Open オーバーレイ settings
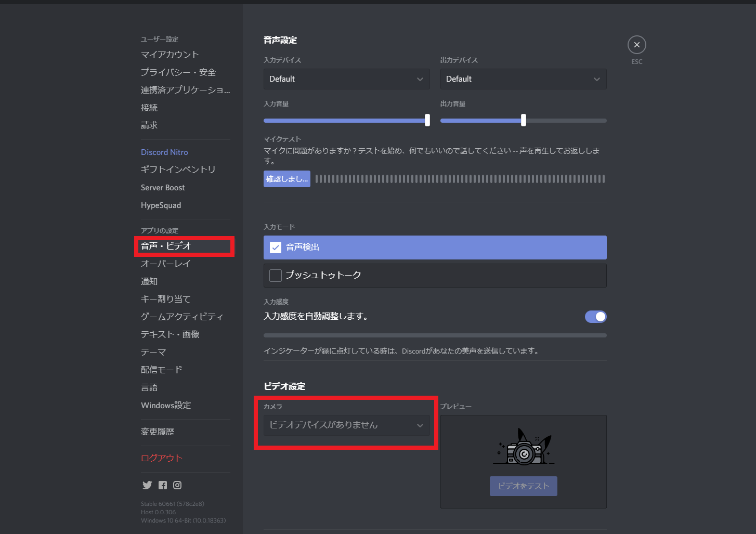The image size is (756, 534). pyautogui.click(x=166, y=264)
